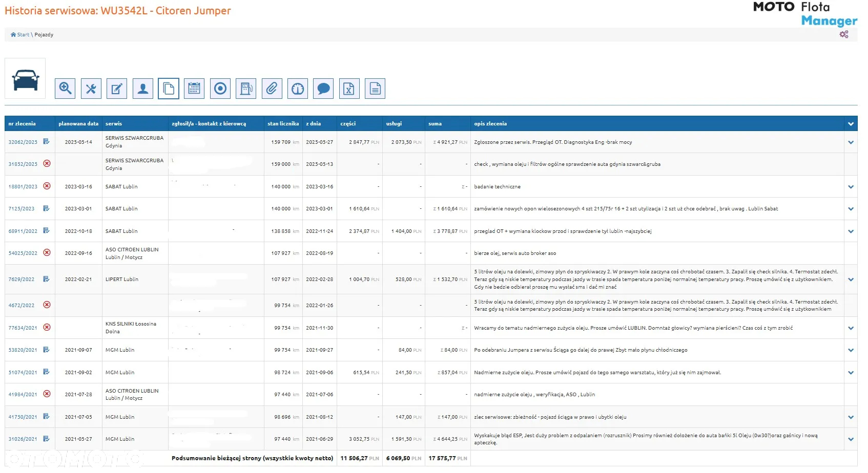Open order link 68911/2022
Screen dimensions: 868x473
pyautogui.click(x=23, y=231)
